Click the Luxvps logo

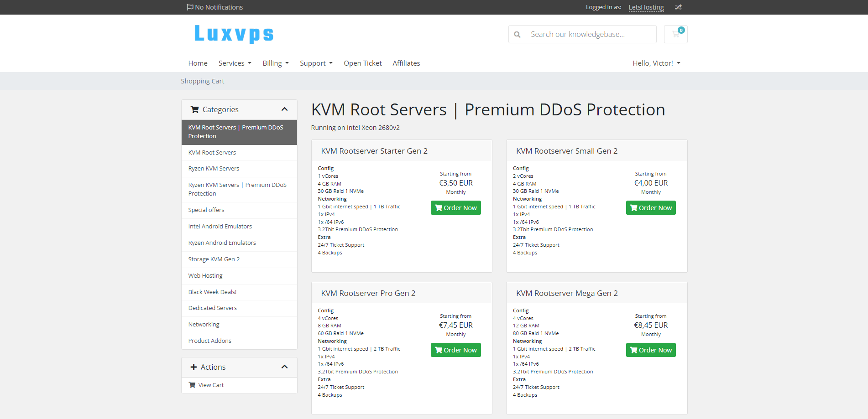coord(234,34)
